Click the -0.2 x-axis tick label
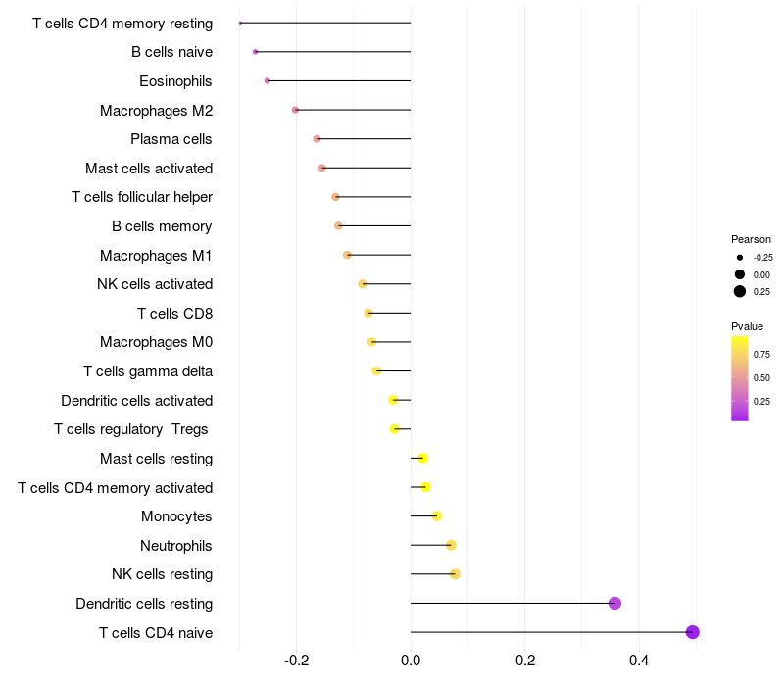 point(297,661)
